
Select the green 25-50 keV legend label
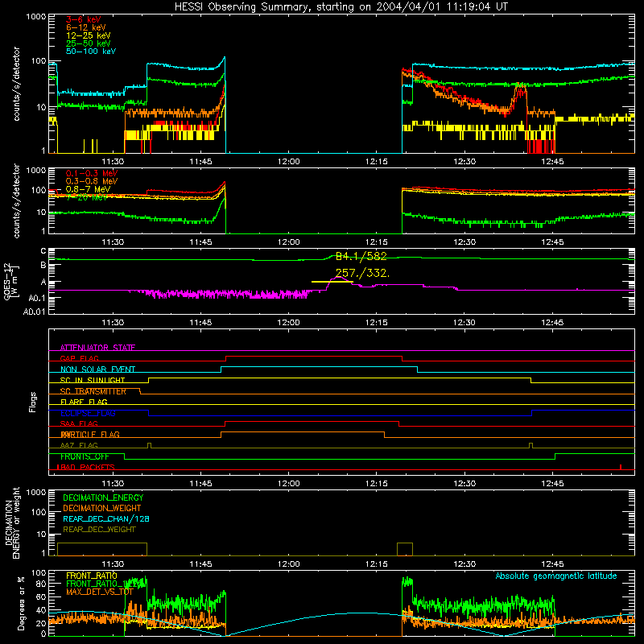click(x=89, y=43)
